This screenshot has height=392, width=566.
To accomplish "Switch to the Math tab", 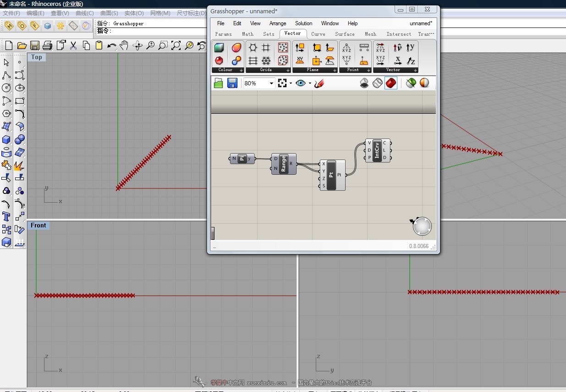I will click(x=247, y=34).
